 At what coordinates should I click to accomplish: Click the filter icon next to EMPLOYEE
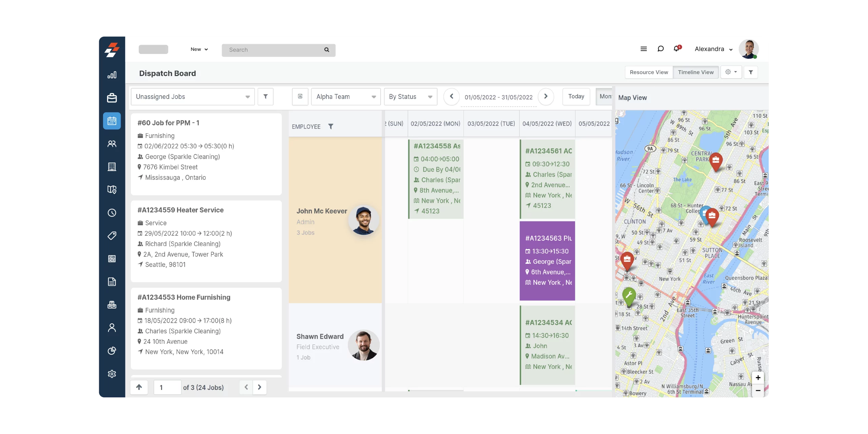pyautogui.click(x=331, y=126)
